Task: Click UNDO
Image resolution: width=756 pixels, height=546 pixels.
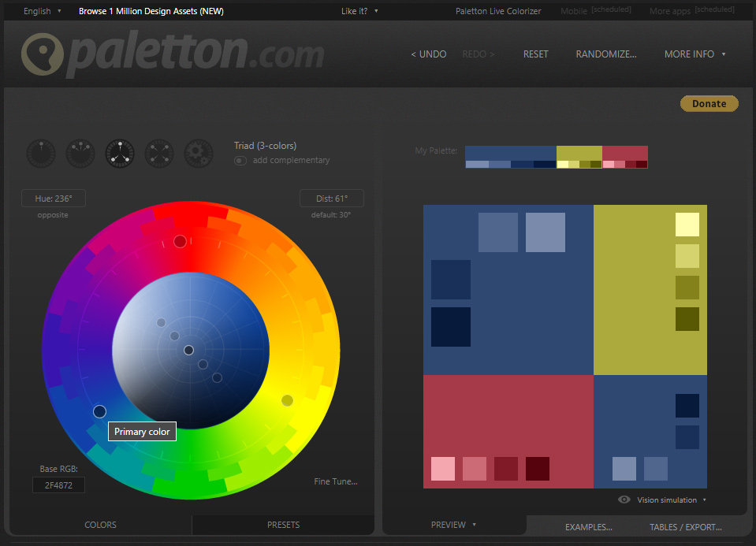Action: tap(429, 54)
